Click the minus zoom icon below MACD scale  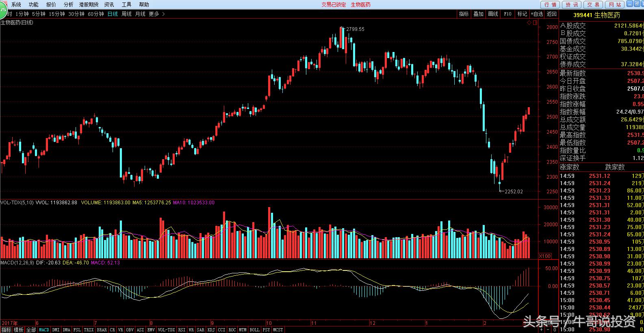(548, 330)
